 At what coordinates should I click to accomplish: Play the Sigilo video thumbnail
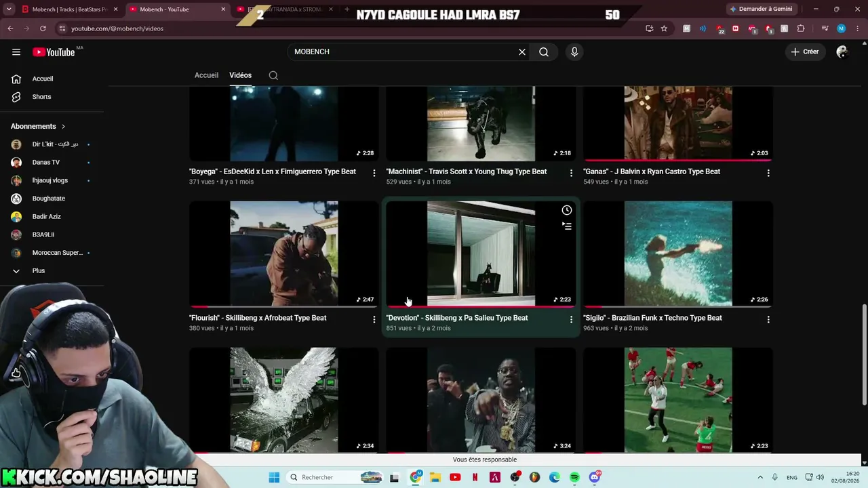click(x=678, y=253)
